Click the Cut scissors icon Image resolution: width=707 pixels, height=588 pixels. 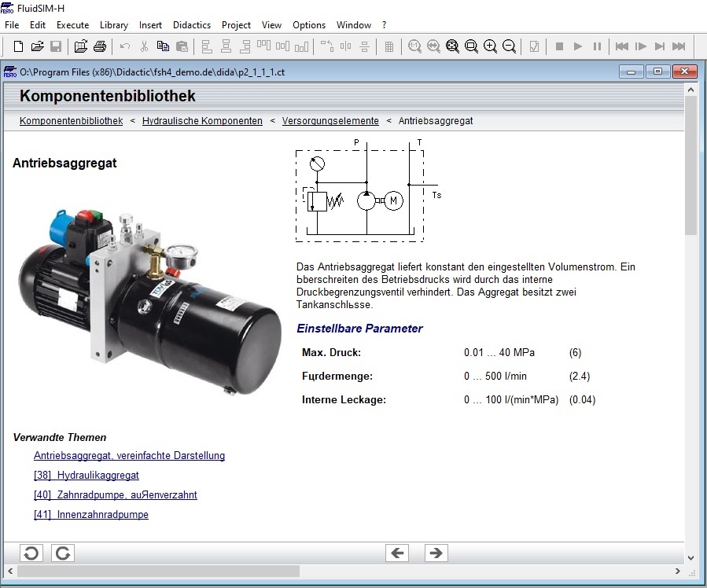(x=144, y=46)
